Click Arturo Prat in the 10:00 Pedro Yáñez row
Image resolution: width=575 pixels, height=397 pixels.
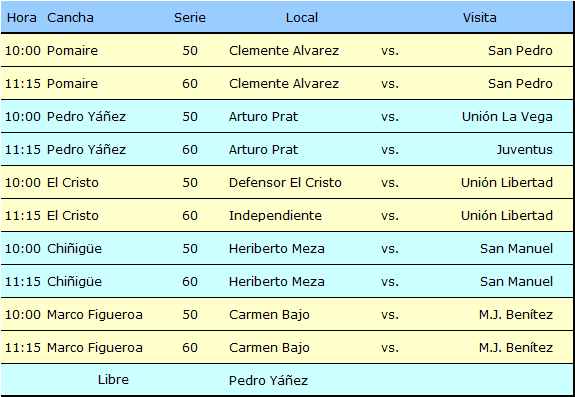(263, 117)
